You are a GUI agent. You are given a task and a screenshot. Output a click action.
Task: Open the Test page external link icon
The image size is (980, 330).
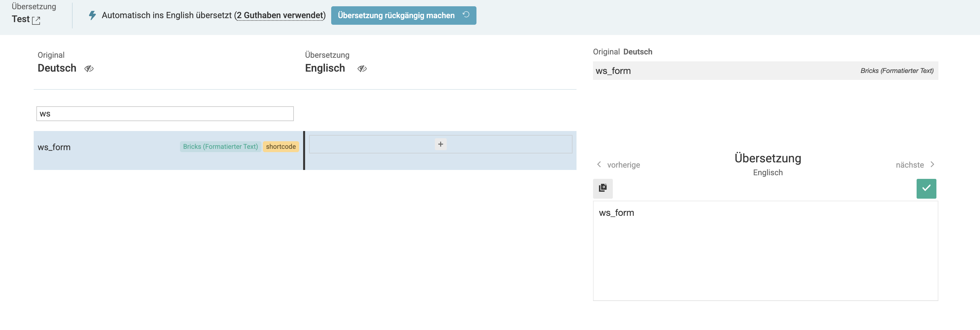click(x=36, y=20)
